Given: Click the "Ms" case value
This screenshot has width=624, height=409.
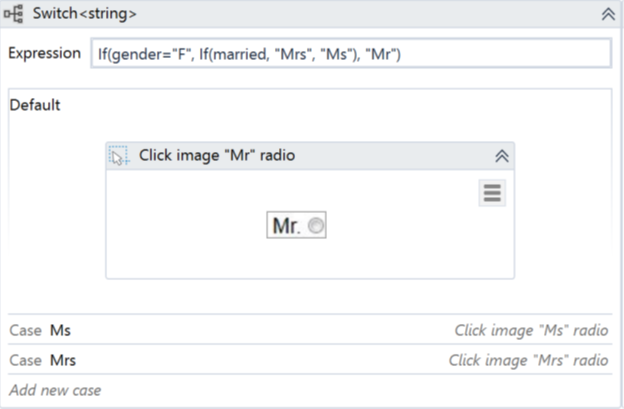Looking at the screenshot, I should tap(60, 330).
